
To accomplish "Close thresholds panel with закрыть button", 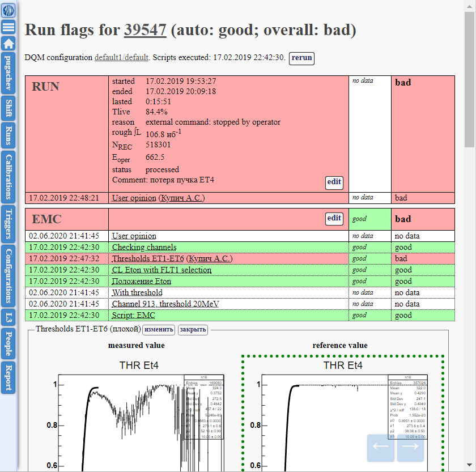I will 193,330.
